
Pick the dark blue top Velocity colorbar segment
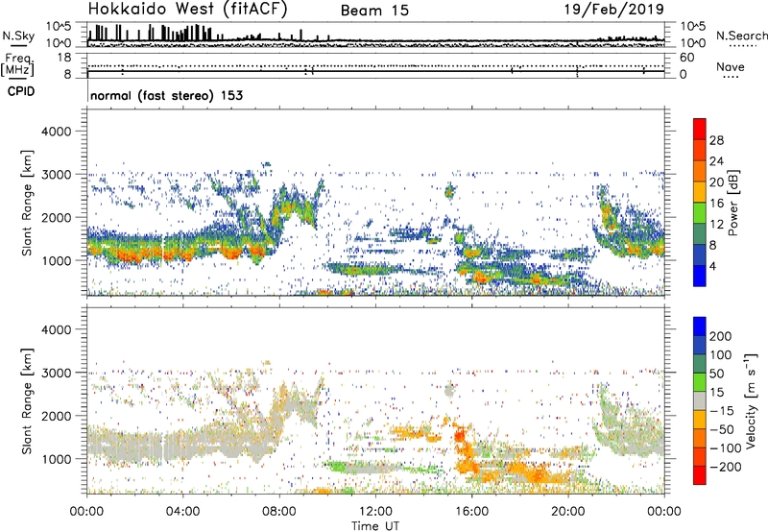point(700,326)
